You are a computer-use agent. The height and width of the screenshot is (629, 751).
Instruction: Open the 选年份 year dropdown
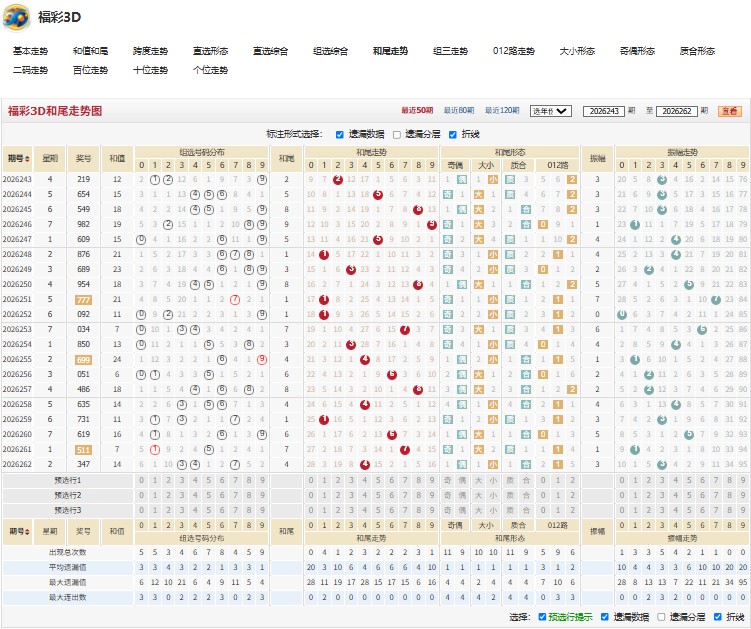(x=550, y=111)
